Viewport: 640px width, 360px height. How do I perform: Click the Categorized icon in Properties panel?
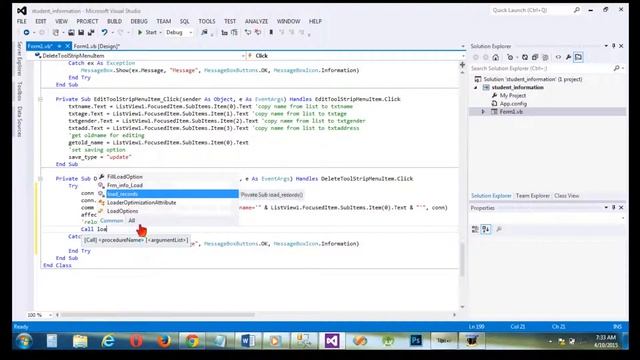click(x=475, y=229)
